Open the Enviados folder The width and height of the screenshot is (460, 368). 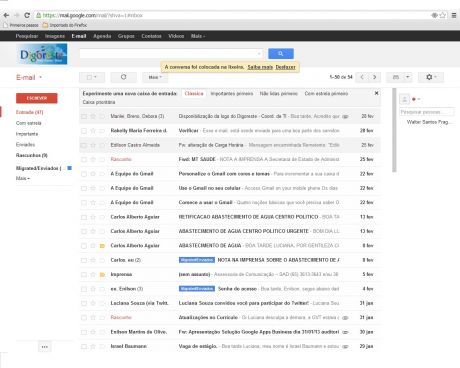pos(25,145)
